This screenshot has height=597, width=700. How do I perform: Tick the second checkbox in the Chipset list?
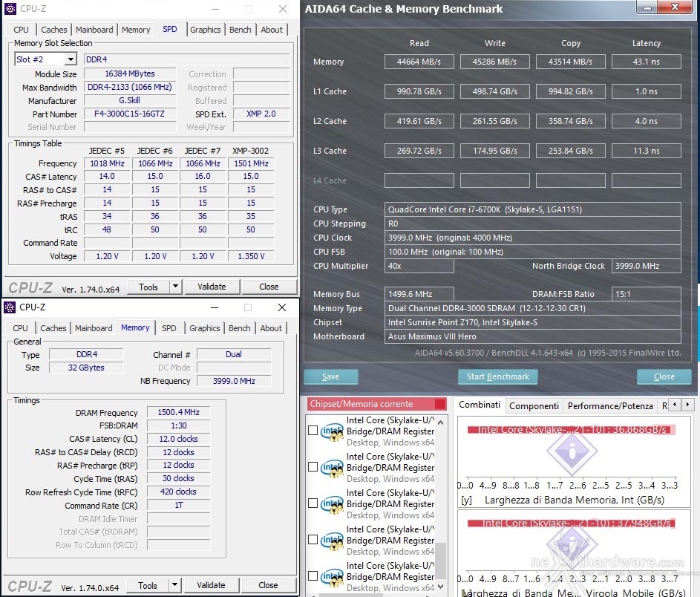click(x=313, y=467)
